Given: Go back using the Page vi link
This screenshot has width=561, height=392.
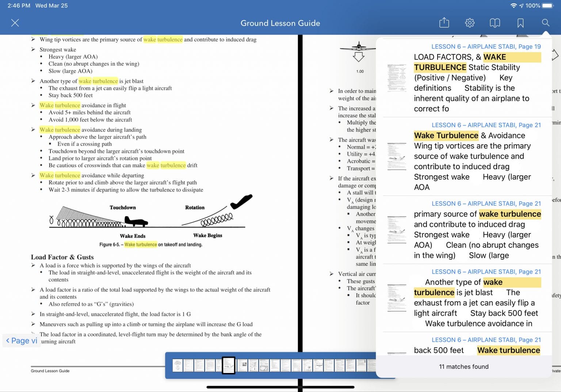Looking at the screenshot, I should click(22, 340).
